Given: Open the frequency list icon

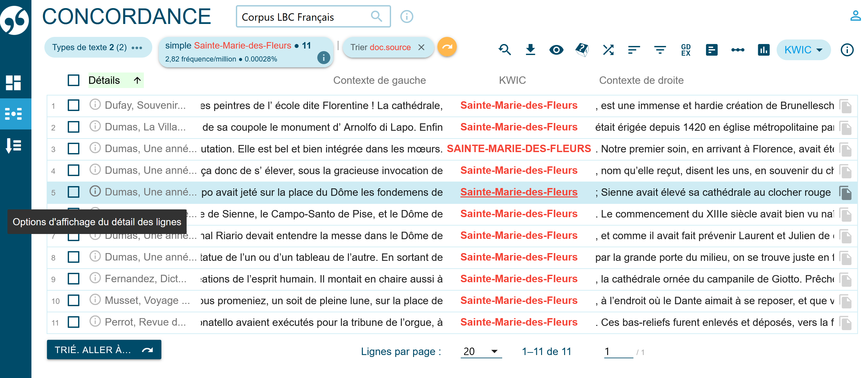Looking at the screenshot, I should coord(712,50).
